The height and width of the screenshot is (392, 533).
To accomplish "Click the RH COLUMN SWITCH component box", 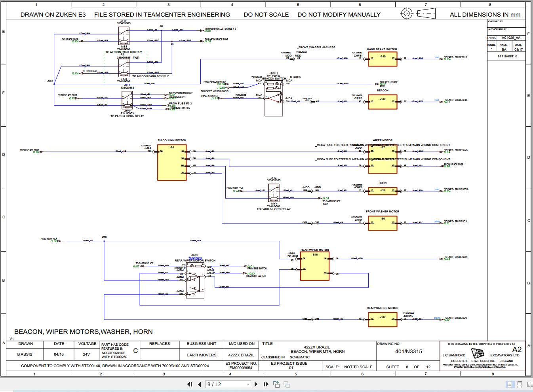I will [172, 163].
